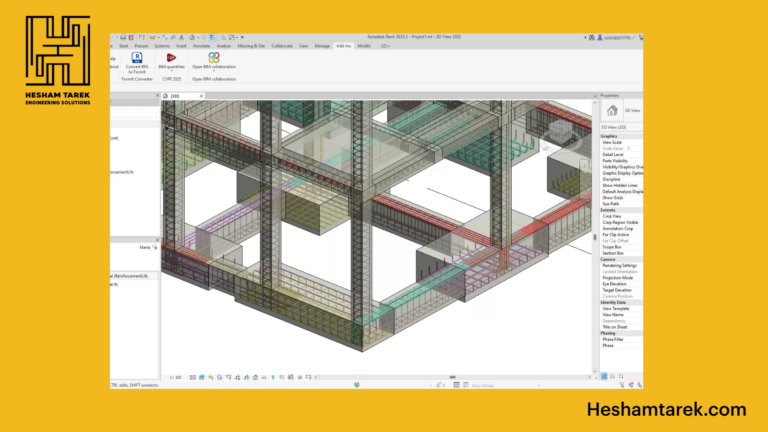Click the Print icon in quick access toolbar
The width and height of the screenshot is (768, 432).
[x=123, y=37]
